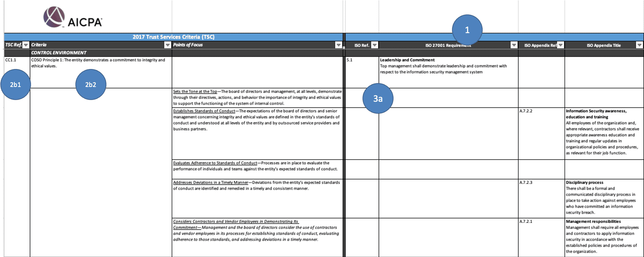Select the '2017 Trust Services Criteria (TSC)' header
The width and height of the screenshot is (644, 257).
click(x=173, y=37)
